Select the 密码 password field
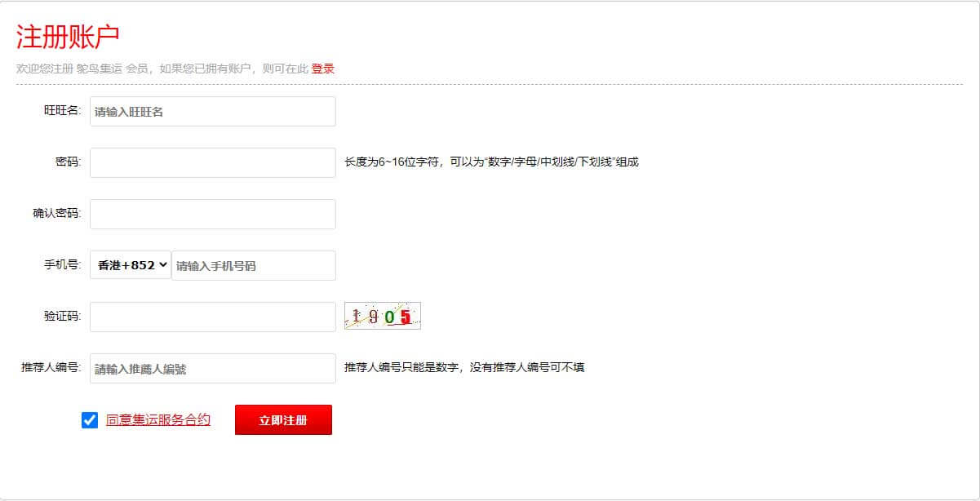Screen dimensions: 980x501 click(x=213, y=162)
